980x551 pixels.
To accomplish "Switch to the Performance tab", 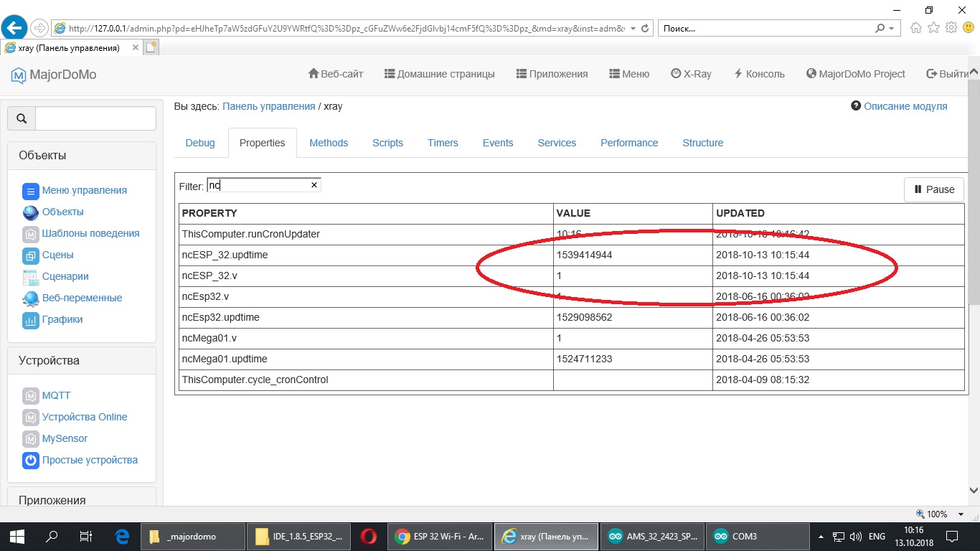I will pos(629,143).
